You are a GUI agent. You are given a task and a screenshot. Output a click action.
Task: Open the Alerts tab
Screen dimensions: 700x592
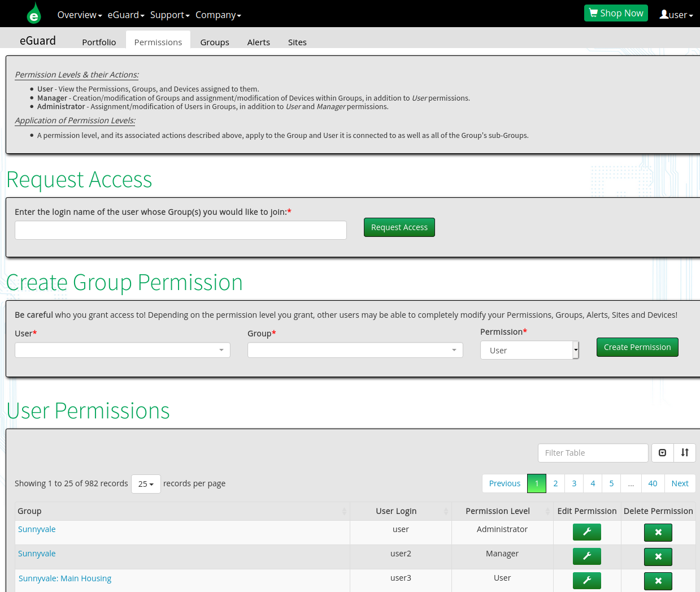tap(259, 42)
